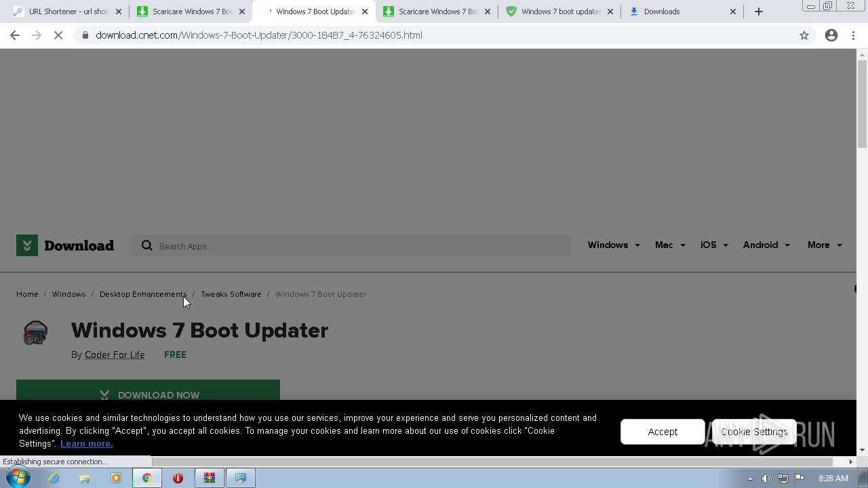868x488 pixels.
Task: Open the network tray icon
Action: (783, 479)
